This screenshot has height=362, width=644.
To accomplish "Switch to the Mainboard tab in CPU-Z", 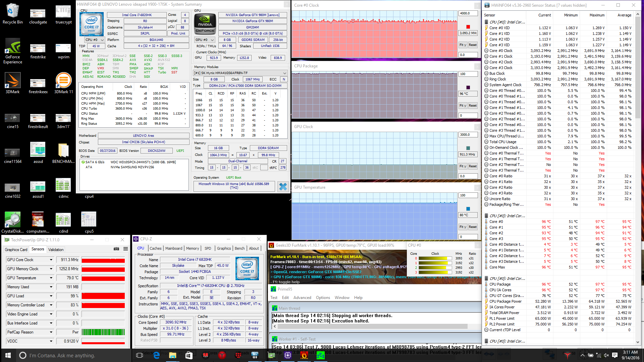I will pos(174,248).
